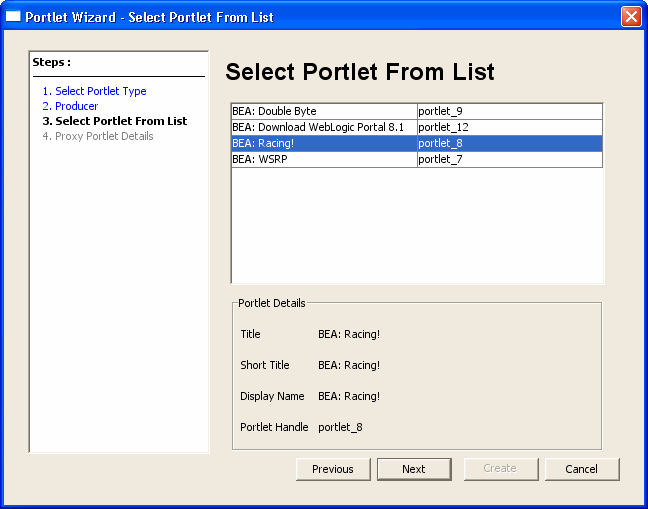The width and height of the screenshot is (648, 509).
Task: Click the Portlet Handle value portlet_8
Action: (340, 427)
